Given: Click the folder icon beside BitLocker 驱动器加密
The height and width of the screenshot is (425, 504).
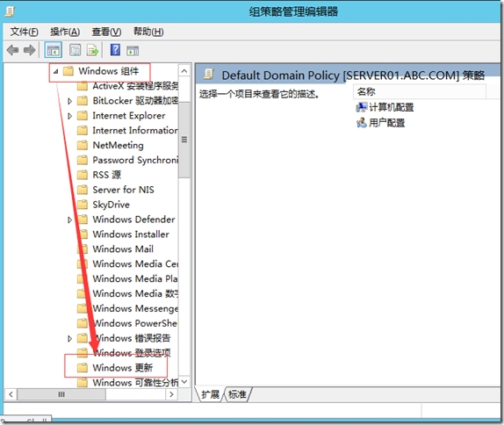Looking at the screenshot, I should [x=83, y=101].
